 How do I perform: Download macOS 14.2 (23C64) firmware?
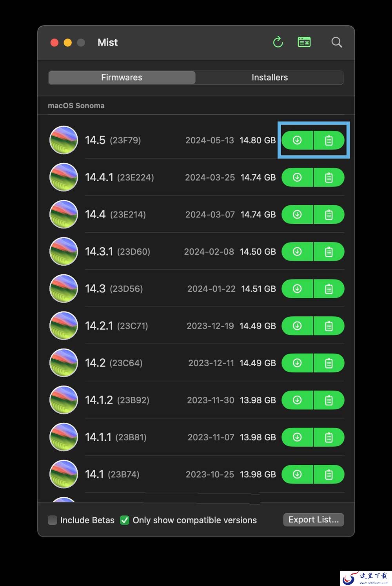tap(297, 363)
